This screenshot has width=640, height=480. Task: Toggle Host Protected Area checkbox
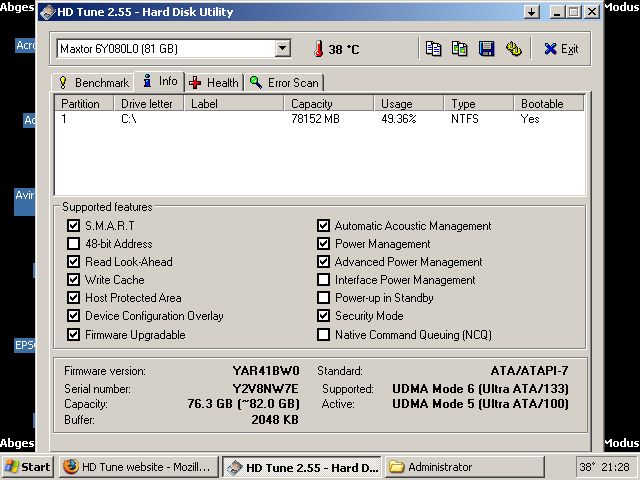(73, 298)
